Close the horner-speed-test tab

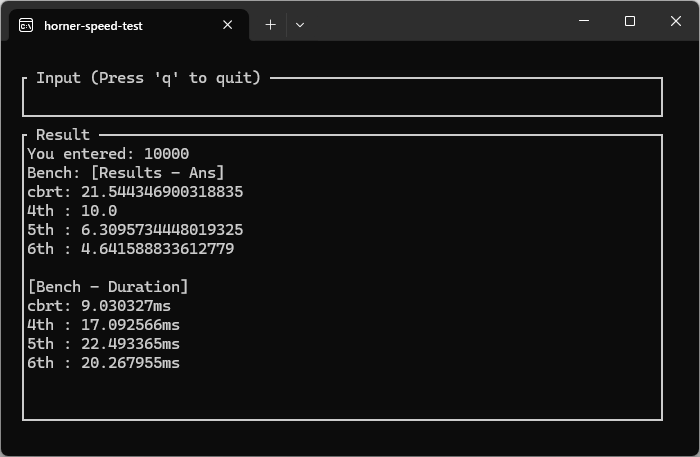coord(228,25)
